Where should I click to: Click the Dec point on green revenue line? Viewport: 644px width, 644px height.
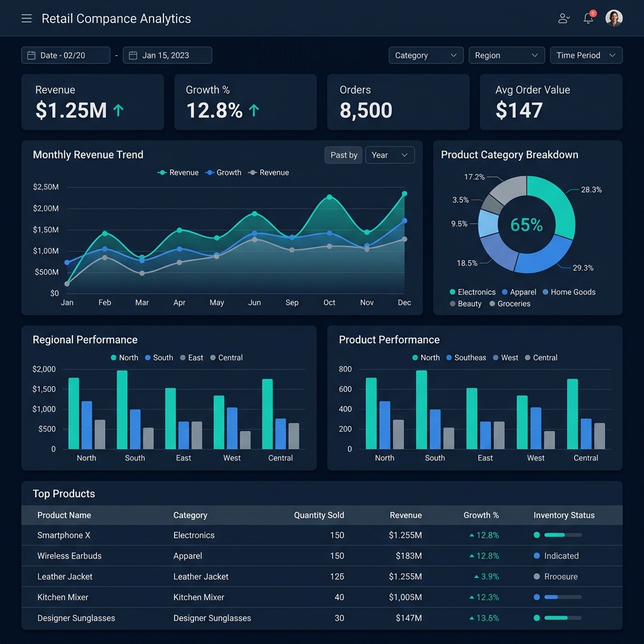click(x=404, y=194)
